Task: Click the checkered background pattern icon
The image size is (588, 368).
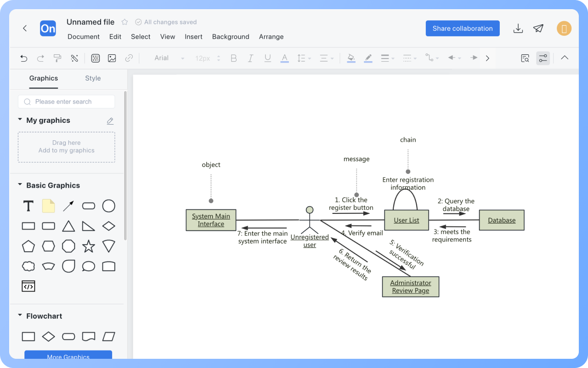Action: tap(96, 58)
